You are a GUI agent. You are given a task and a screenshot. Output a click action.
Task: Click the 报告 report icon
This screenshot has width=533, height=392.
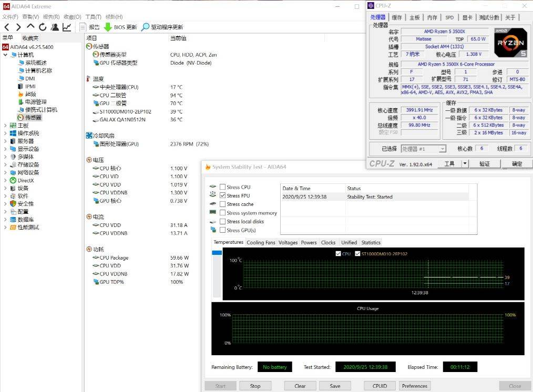tap(83, 27)
